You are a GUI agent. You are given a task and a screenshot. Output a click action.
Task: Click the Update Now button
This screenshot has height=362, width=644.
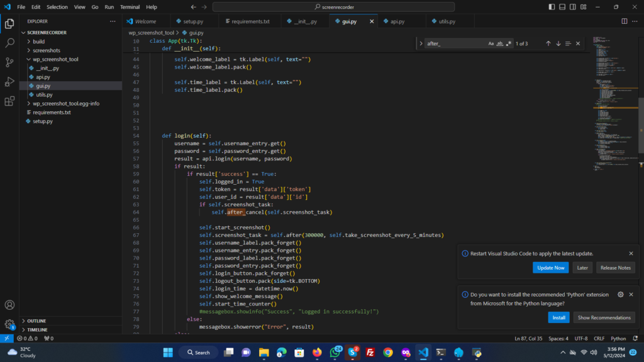(x=550, y=268)
